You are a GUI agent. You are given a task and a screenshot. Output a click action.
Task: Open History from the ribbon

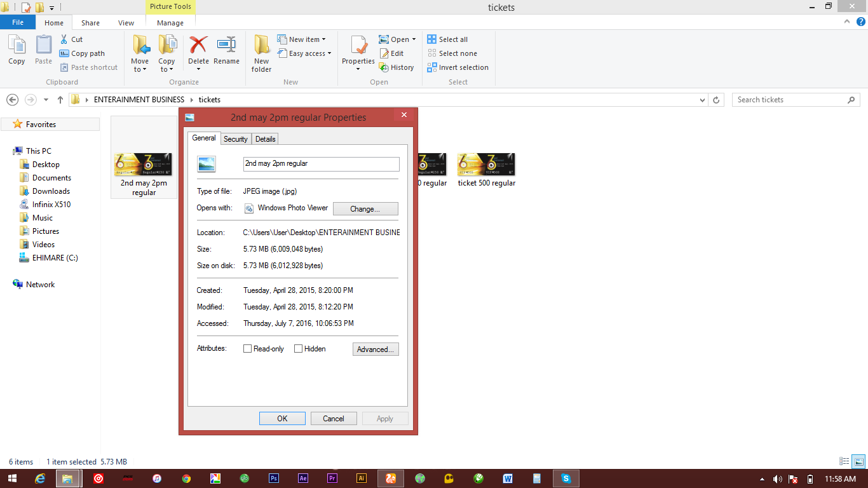[397, 67]
